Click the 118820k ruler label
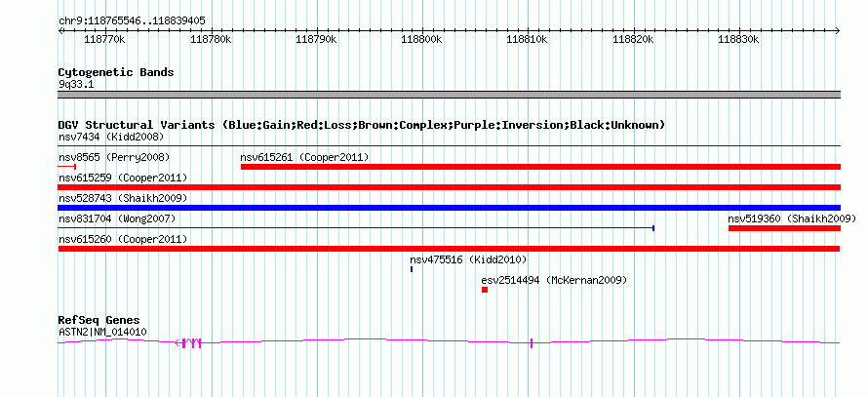The image size is (868, 397). click(633, 39)
